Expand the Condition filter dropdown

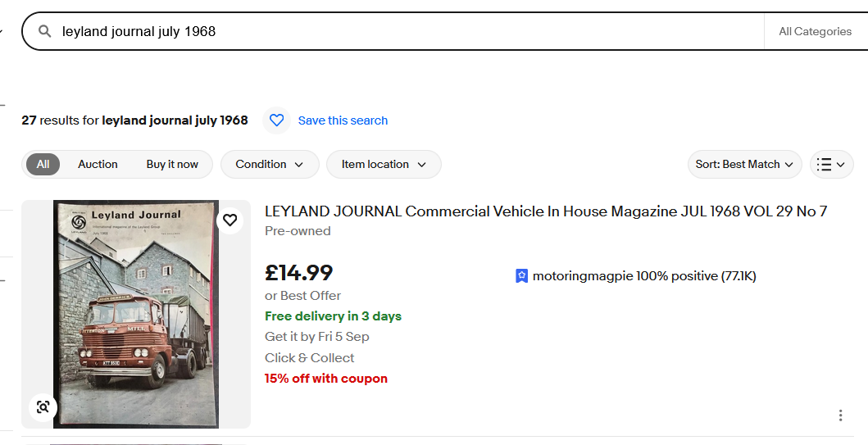coord(270,164)
